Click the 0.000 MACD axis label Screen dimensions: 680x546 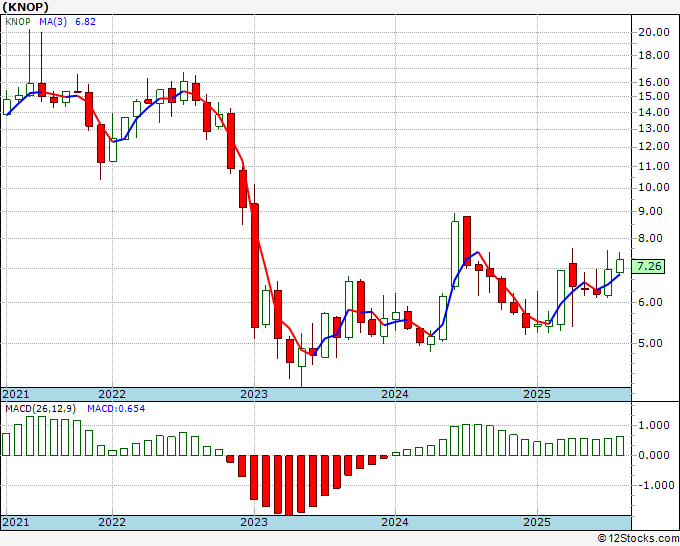click(656, 455)
